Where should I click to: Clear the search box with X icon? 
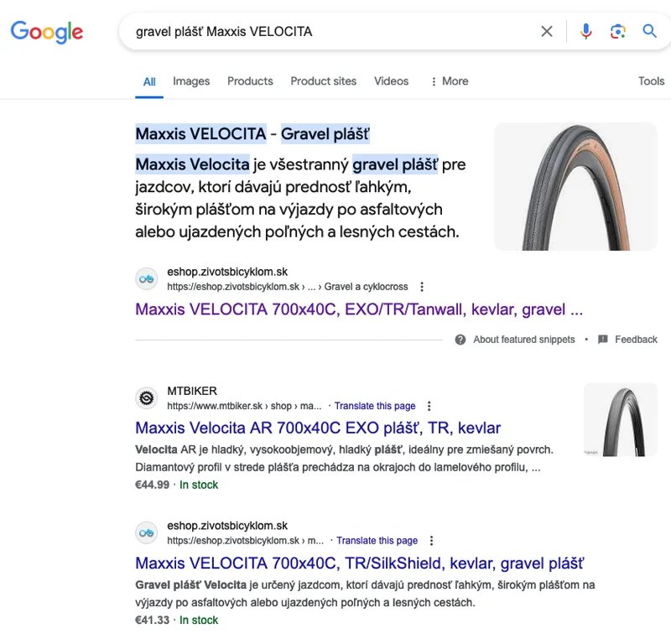pos(547,32)
